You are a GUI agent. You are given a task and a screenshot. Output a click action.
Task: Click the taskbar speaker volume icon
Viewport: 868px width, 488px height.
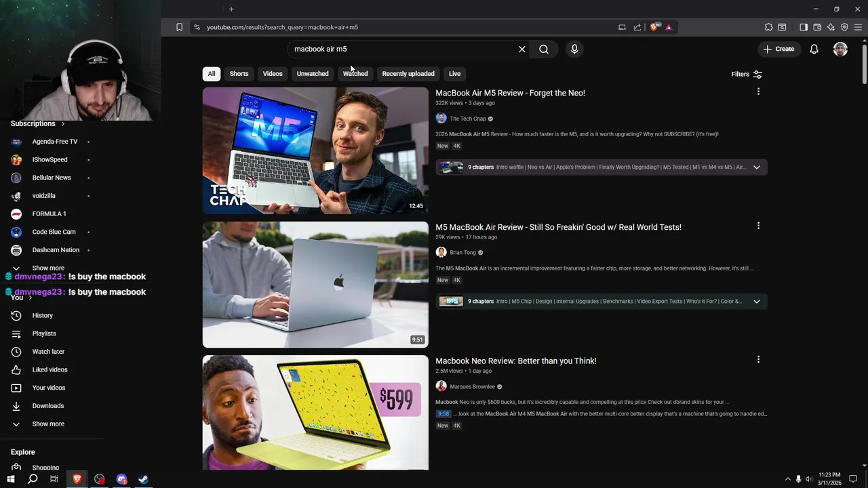tap(809, 479)
